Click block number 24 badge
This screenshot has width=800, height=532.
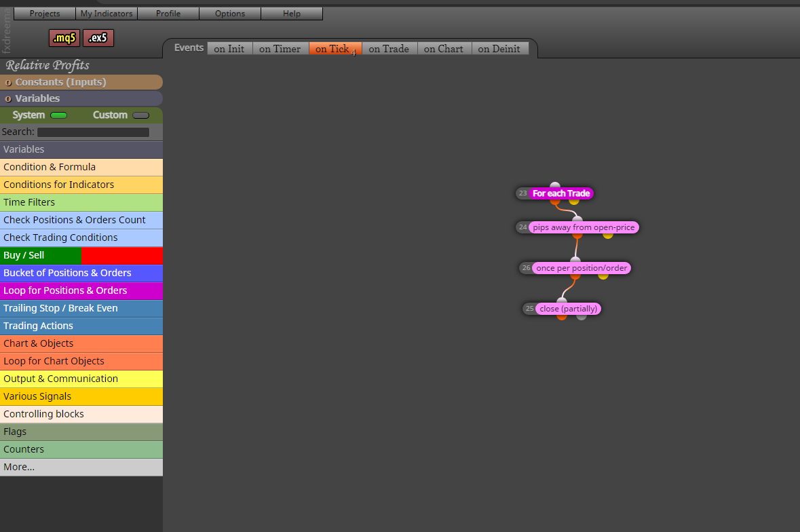coord(522,227)
